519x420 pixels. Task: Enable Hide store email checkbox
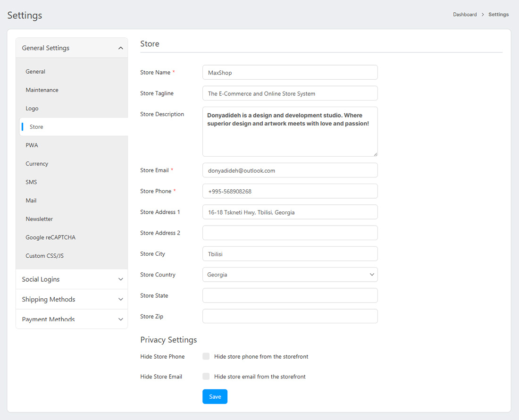pyautogui.click(x=206, y=377)
